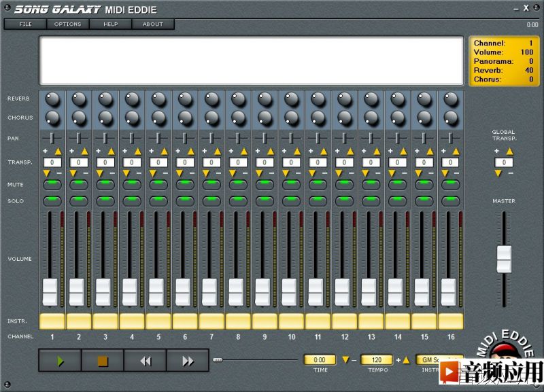The width and height of the screenshot is (544, 392).
Task: Open the OPTIONS menu
Action: click(67, 24)
